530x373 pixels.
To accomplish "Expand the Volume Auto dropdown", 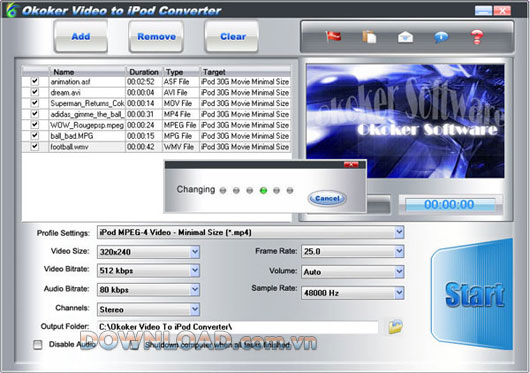I will 399,272.
